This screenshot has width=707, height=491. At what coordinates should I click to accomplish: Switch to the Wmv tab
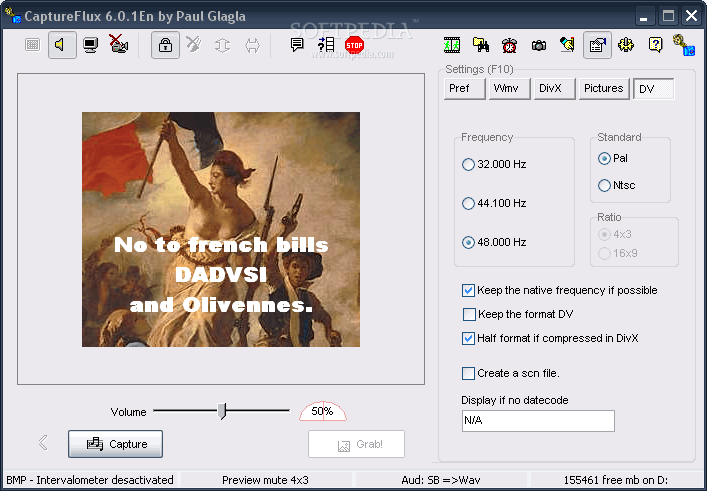tap(510, 88)
